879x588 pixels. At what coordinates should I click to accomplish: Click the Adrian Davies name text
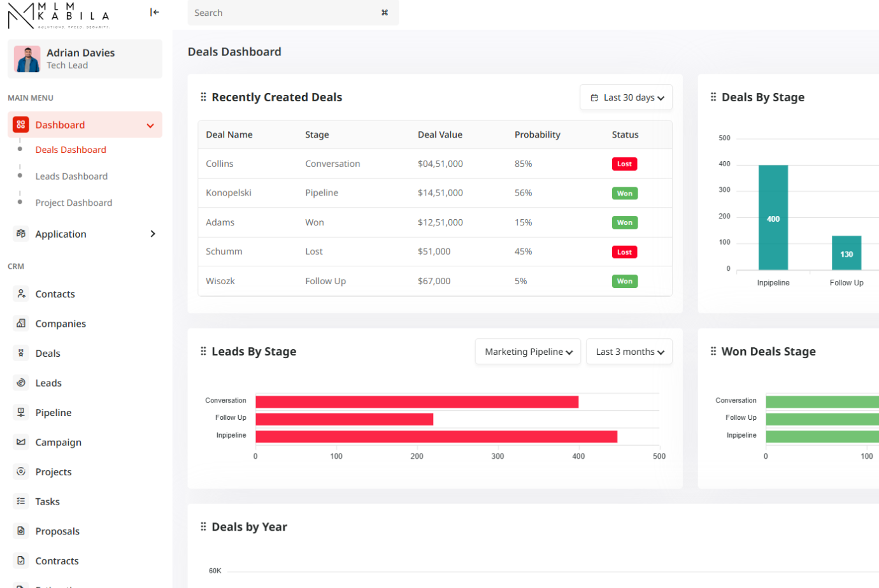tap(81, 53)
